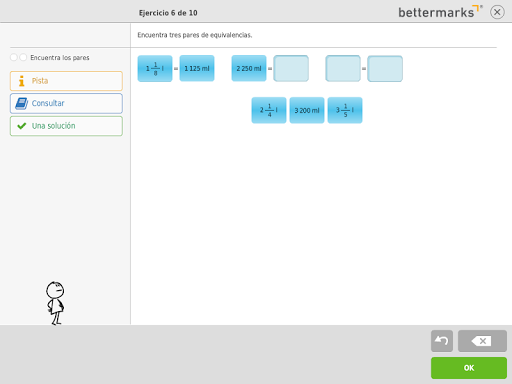Select the 3 200 ml tile

coord(307,110)
